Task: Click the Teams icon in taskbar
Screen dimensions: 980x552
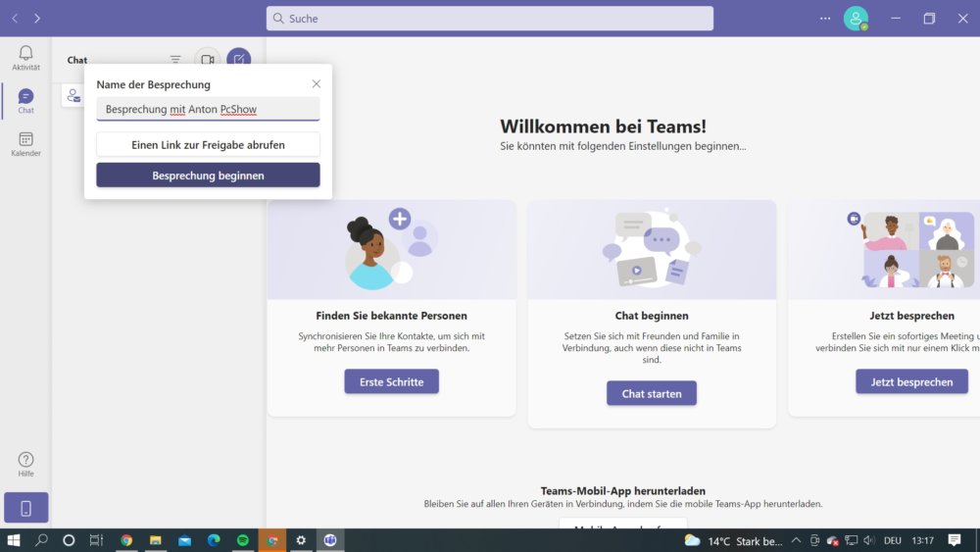Action: [330, 540]
